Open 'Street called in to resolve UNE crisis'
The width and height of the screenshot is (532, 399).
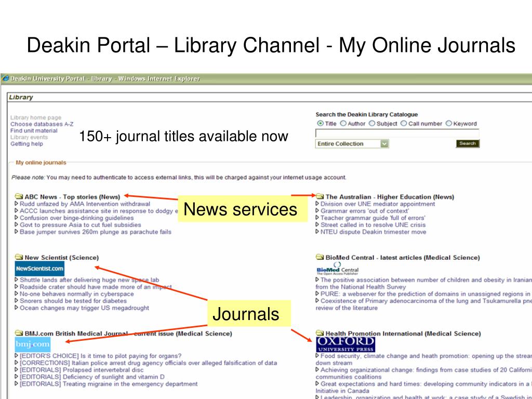click(373, 225)
